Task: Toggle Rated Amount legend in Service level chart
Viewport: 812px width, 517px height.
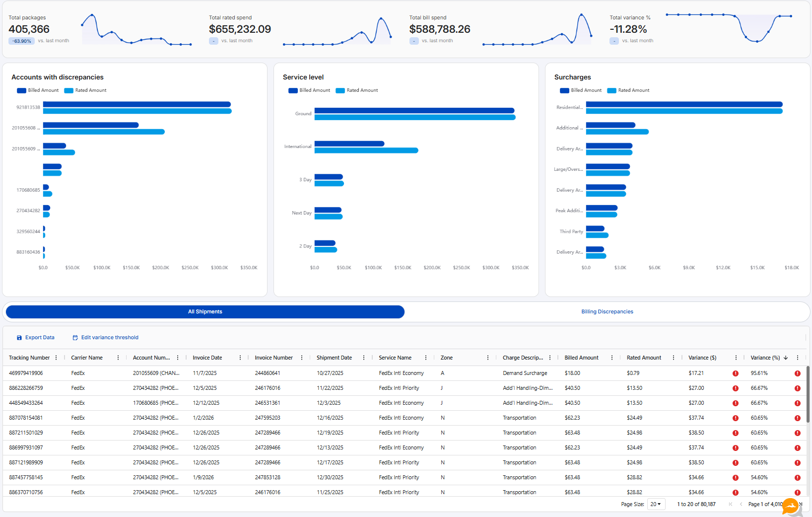Action: click(357, 90)
